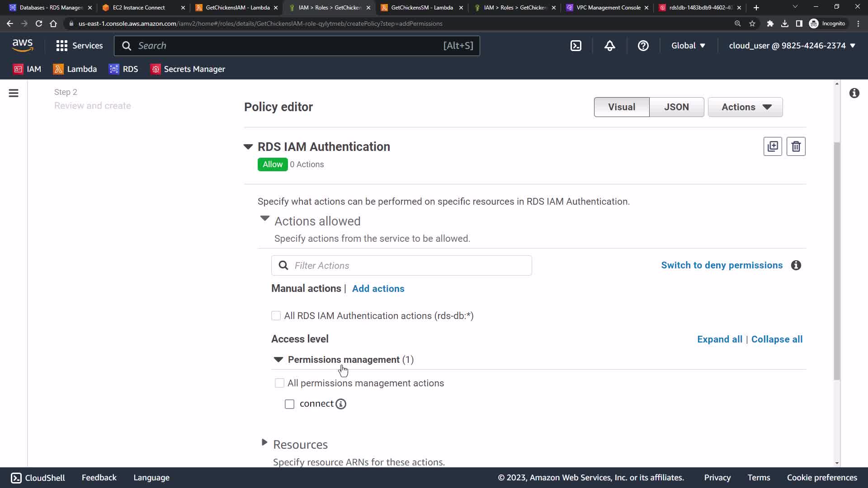Open the help question mark menu
Image resolution: width=868 pixels, height=488 pixels.
tap(643, 46)
